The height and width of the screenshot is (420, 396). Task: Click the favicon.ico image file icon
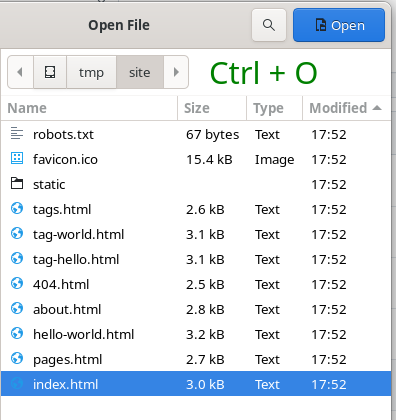(17, 158)
